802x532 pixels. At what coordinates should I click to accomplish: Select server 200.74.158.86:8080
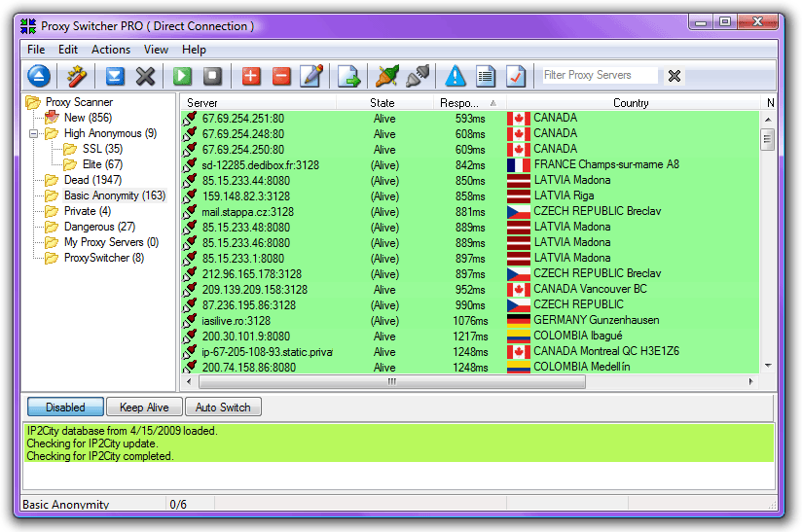[249, 368]
